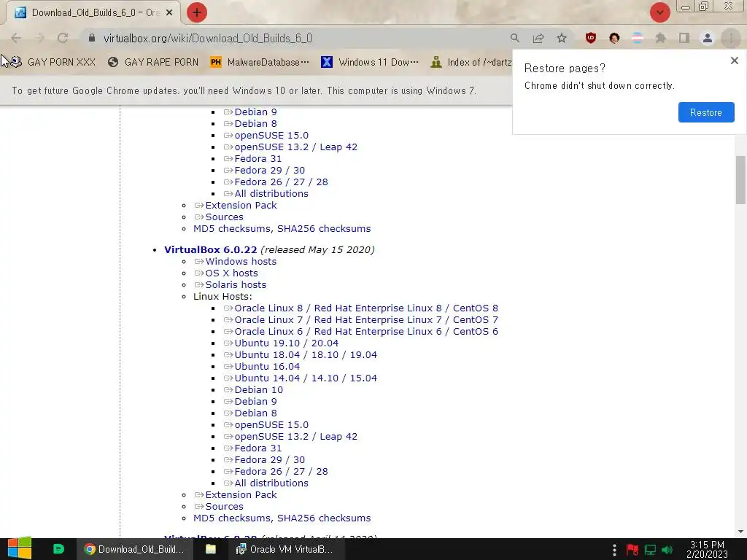Select the Download_Old_Builds_6_0 browser tab
The image size is (747, 560).
[x=93, y=13]
